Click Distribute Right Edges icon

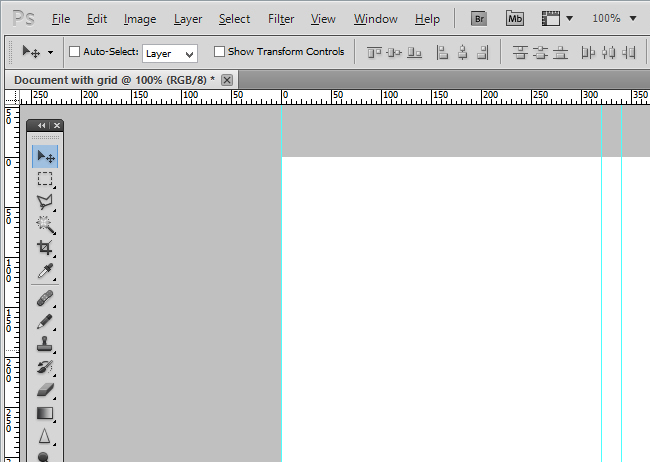tap(629, 53)
